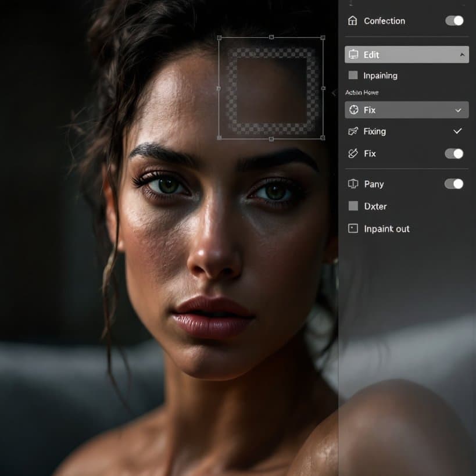This screenshot has height=476, width=476.
Task: Select the Fix target icon
Action: click(354, 110)
